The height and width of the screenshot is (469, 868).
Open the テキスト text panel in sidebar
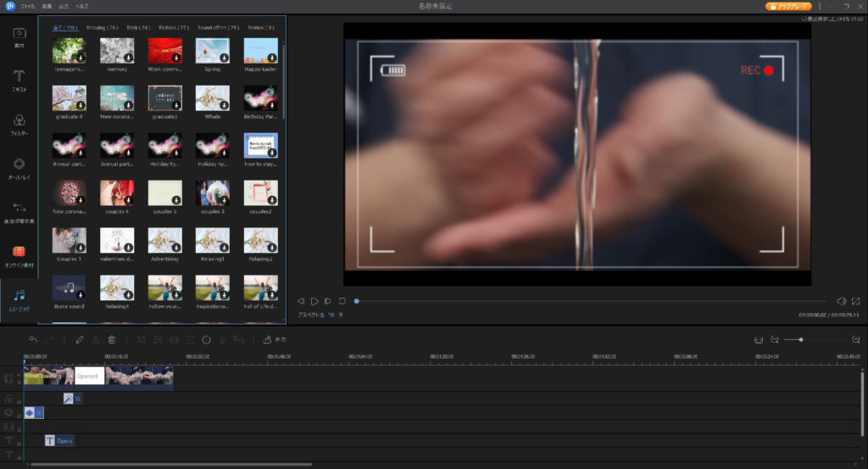pos(19,81)
